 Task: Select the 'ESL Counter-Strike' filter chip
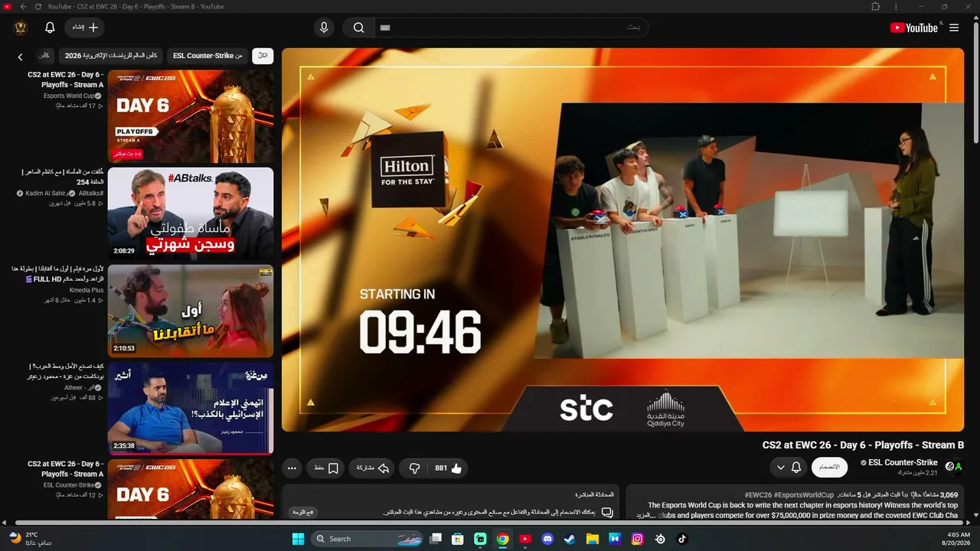point(207,56)
